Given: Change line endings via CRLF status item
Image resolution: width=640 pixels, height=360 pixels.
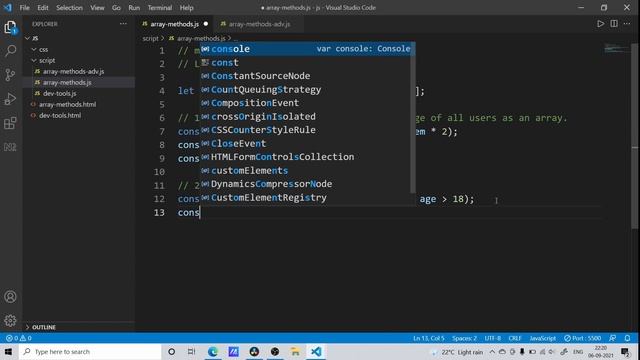Looking at the screenshot, I should pos(515,338).
